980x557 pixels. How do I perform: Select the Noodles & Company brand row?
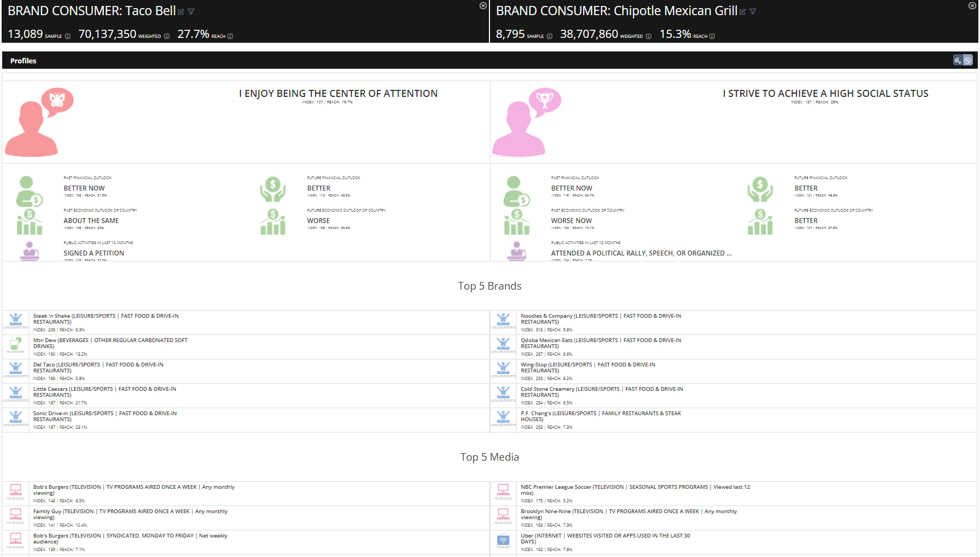tap(734, 323)
